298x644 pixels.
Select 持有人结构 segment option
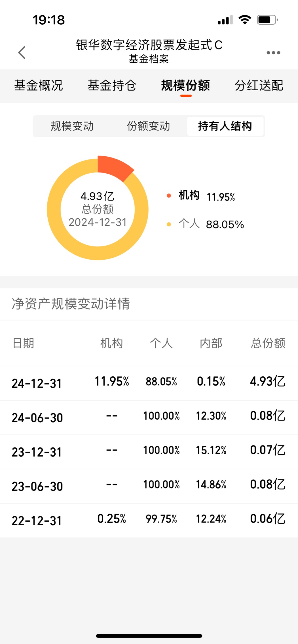225,126
